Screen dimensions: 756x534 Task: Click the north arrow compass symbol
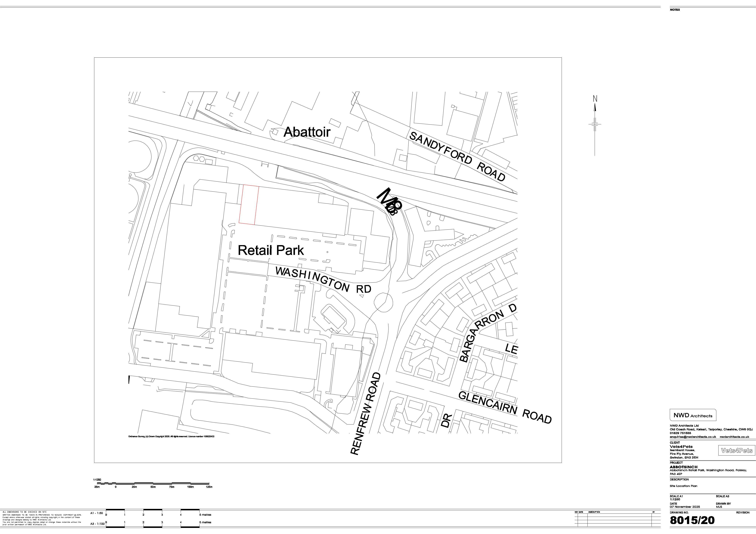[595, 125]
